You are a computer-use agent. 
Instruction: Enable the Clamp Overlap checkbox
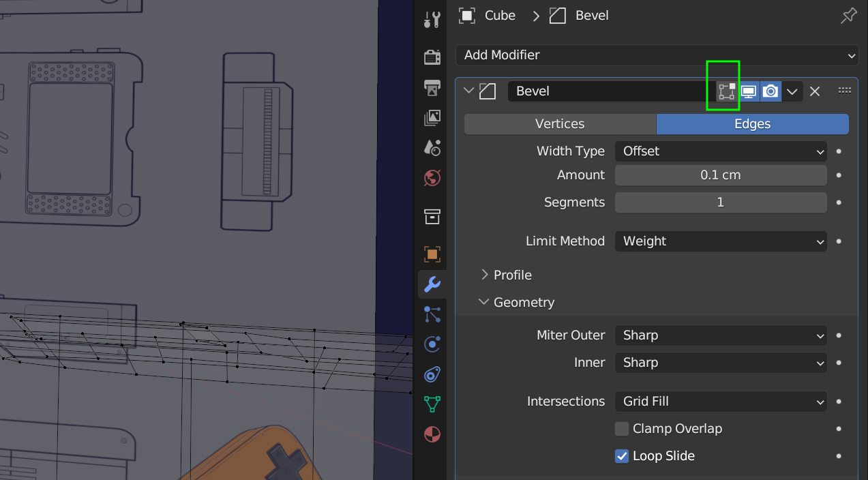click(x=622, y=429)
